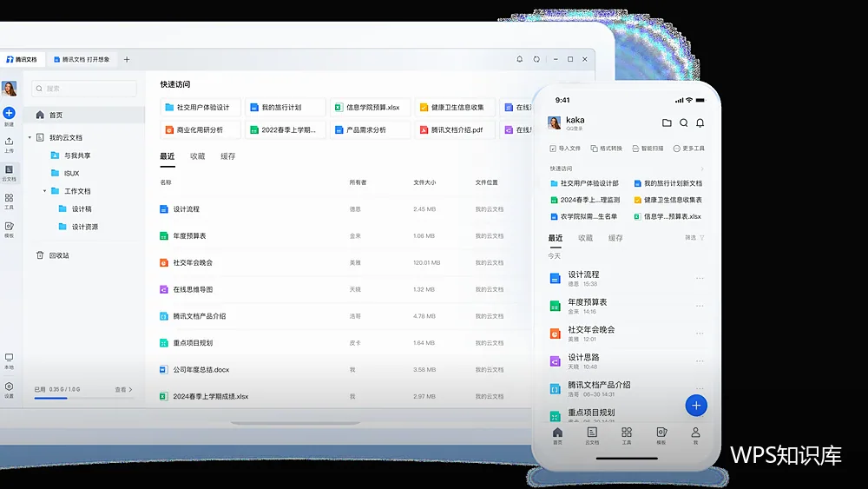
Task: Select 首页 in the desktop navigation
Action: click(84, 116)
